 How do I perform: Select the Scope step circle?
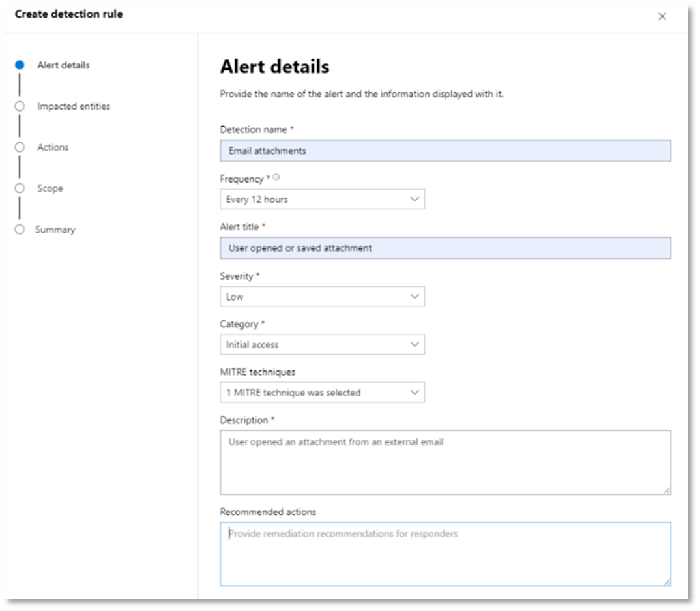(x=20, y=188)
